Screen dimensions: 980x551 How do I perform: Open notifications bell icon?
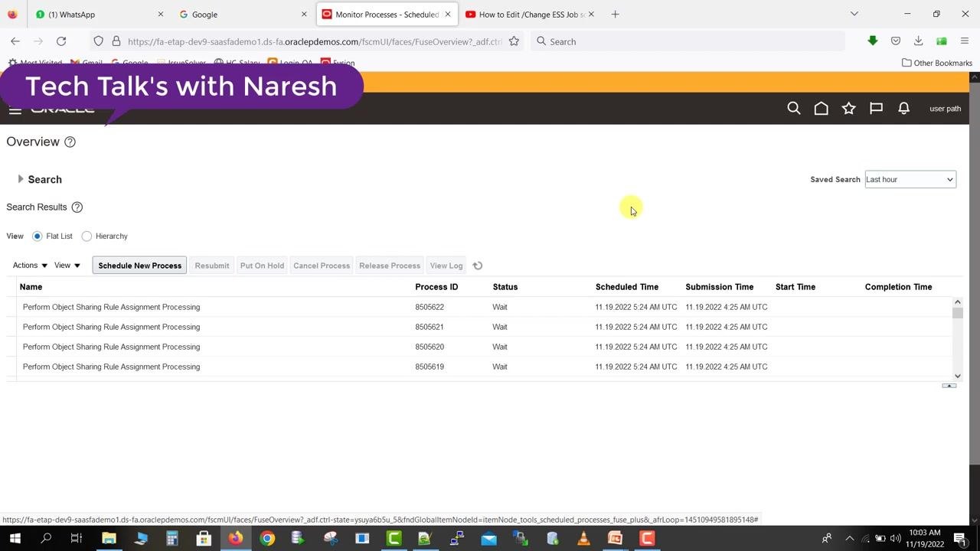click(904, 109)
